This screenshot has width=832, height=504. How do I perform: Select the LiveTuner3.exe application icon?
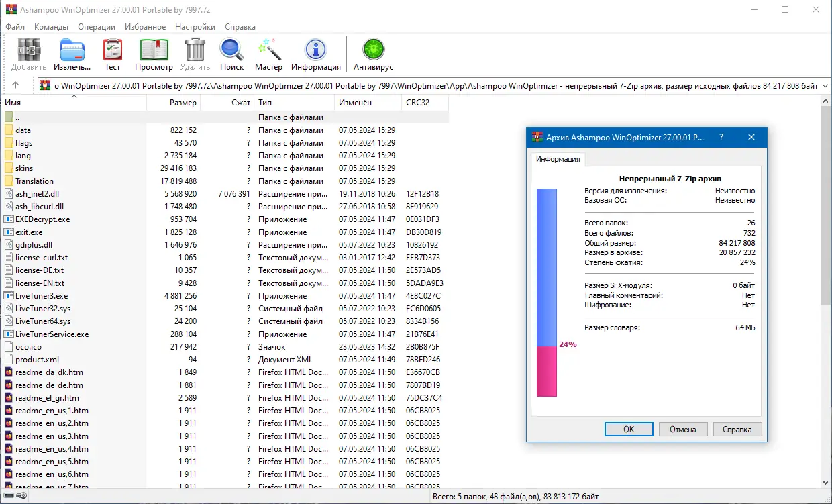pos(9,296)
